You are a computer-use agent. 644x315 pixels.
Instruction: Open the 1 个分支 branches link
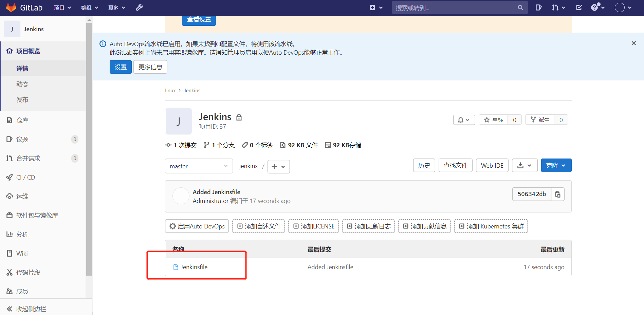coord(219,145)
